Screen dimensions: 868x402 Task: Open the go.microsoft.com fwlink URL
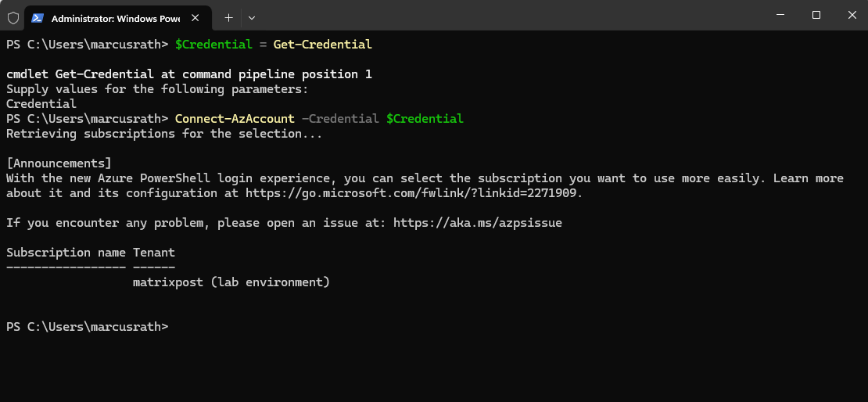(414, 193)
